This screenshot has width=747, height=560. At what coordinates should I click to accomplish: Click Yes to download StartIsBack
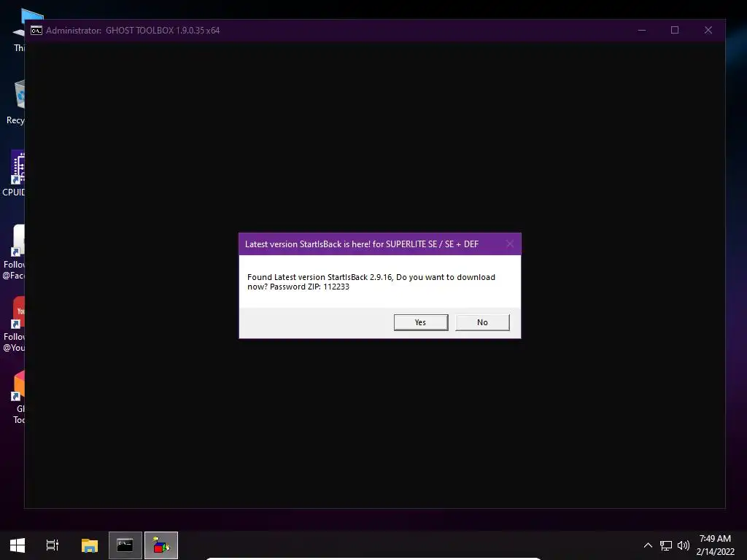[x=421, y=322]
